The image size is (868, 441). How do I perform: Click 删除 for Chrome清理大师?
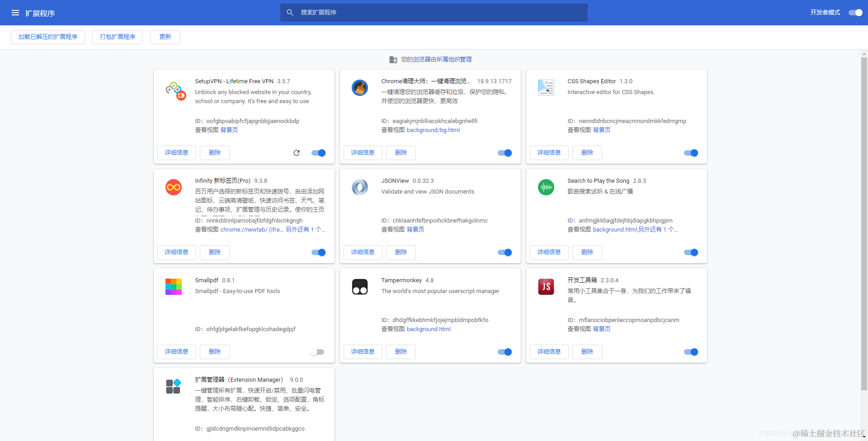(401, 153)
